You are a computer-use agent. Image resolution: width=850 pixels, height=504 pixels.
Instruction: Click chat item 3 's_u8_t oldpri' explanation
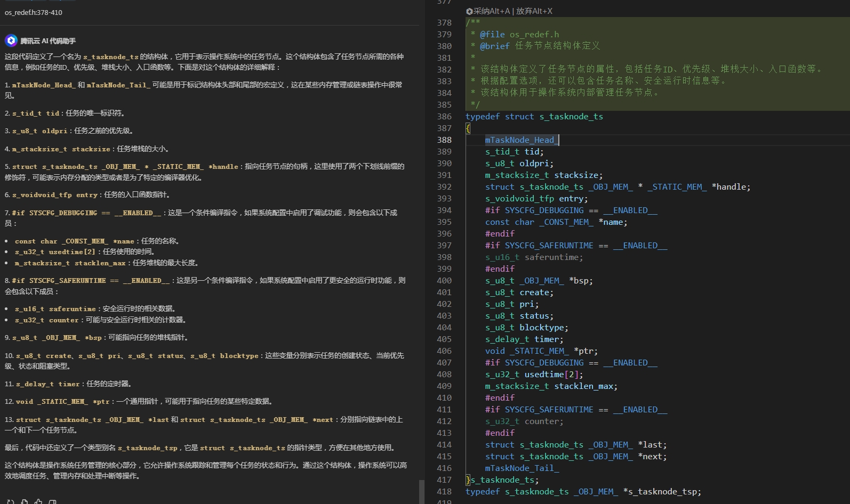click(x=69, y=131)
